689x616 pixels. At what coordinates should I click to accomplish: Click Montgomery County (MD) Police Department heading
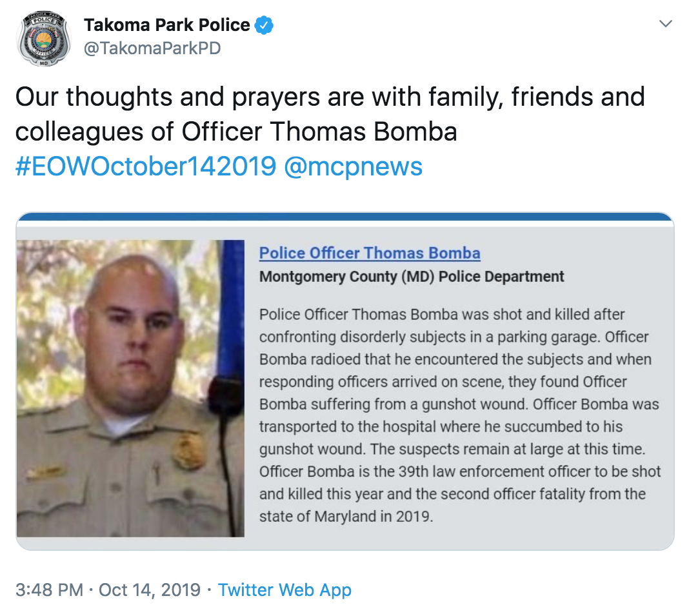(x=412, y=276)
